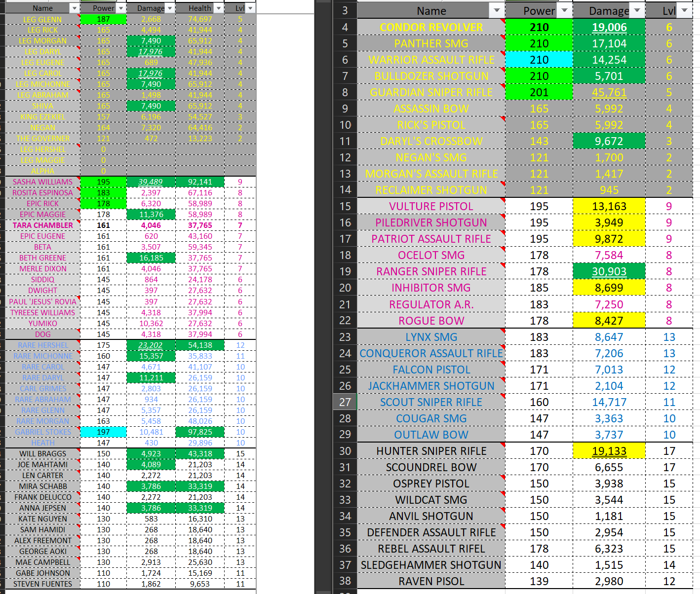This screenshot has height=594, width=700.
Task: Select the BULLDOZER SHOTGUN cell
Action: click(431, 76)
